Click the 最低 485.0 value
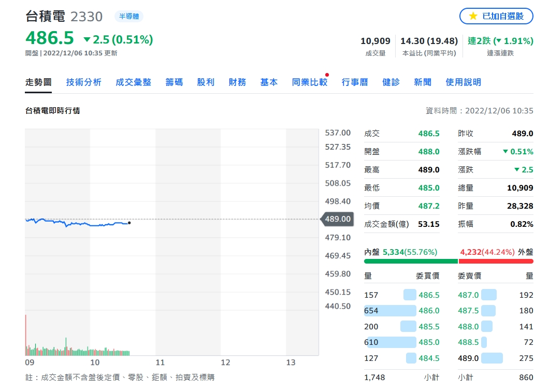 click(x=429, y=188)
